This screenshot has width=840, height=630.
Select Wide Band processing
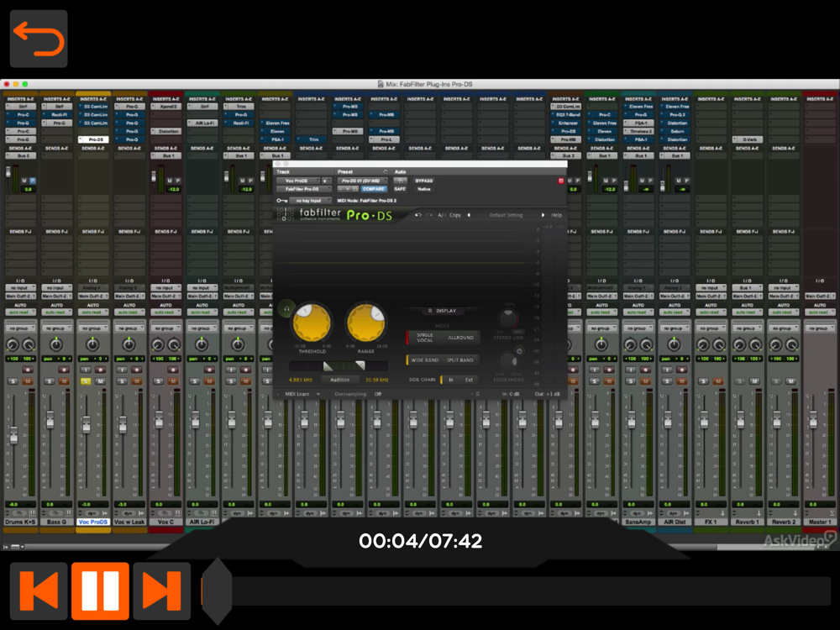coord(424,360)
